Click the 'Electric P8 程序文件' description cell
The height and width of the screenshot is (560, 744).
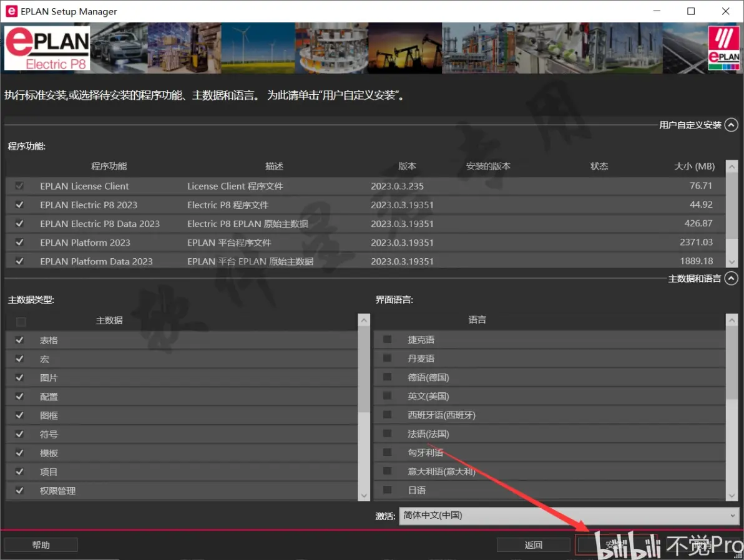(228, 205)
